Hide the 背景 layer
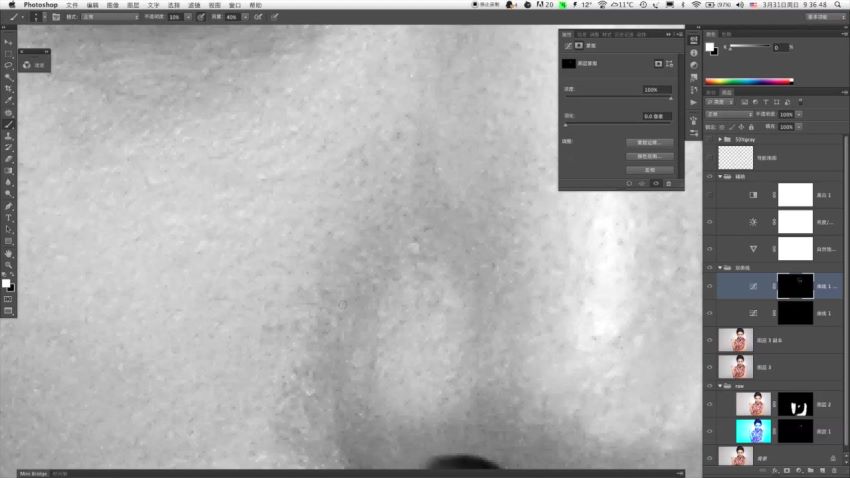This screenshot has width=850, height=478. (710, 458)
